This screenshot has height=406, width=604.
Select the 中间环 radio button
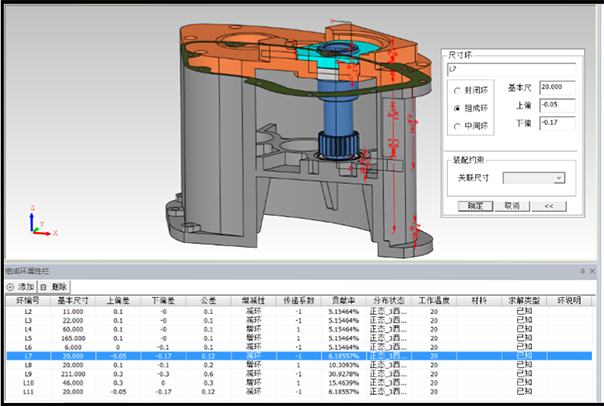point(457,124)
